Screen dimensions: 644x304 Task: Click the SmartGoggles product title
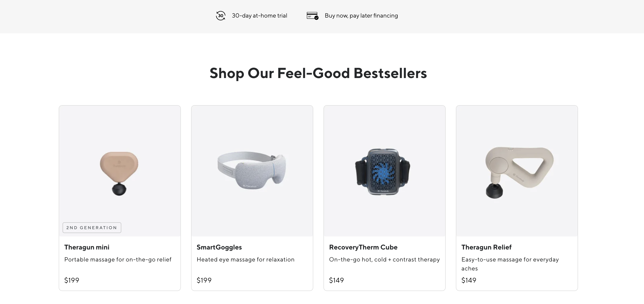(x=219, y=247)
